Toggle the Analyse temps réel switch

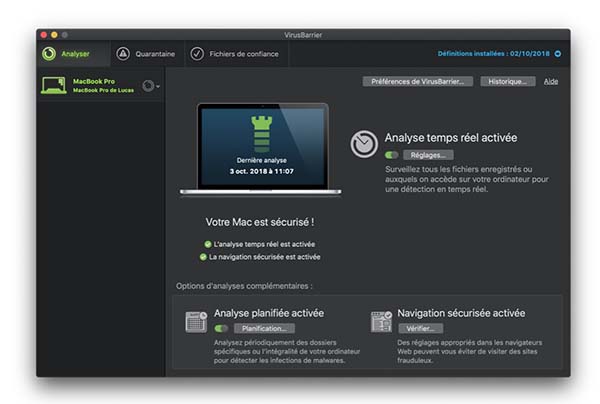[x=391, y=155]
